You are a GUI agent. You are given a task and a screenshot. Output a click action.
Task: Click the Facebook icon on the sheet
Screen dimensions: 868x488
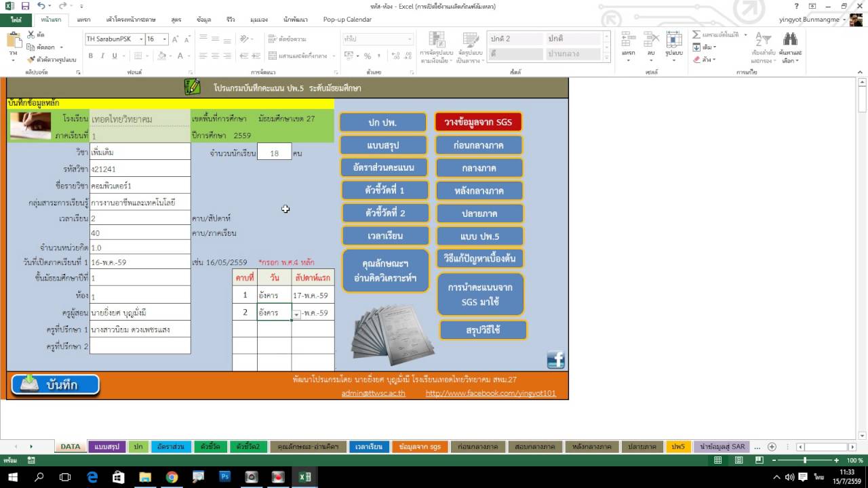[x=555, y=360]
